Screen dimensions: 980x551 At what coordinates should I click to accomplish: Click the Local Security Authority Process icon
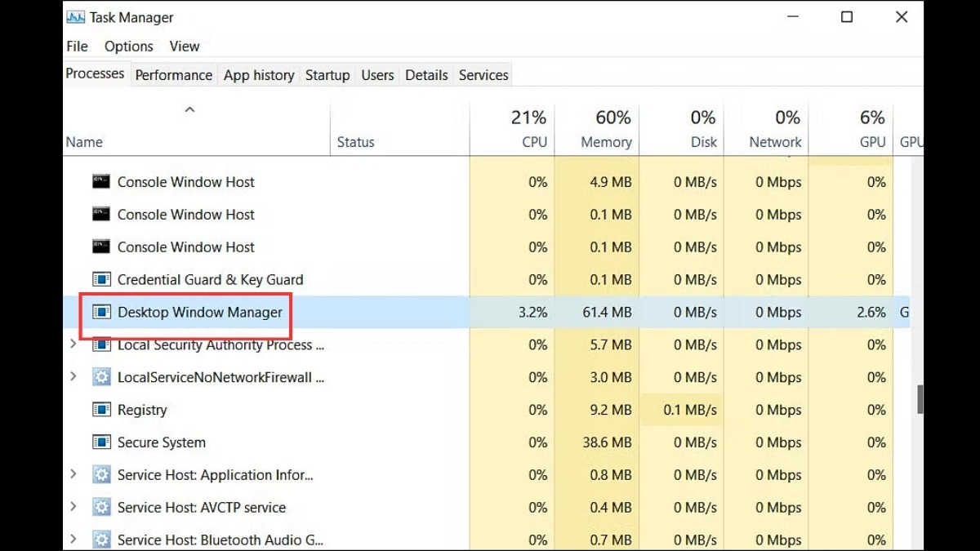click(x=101, y=345)
